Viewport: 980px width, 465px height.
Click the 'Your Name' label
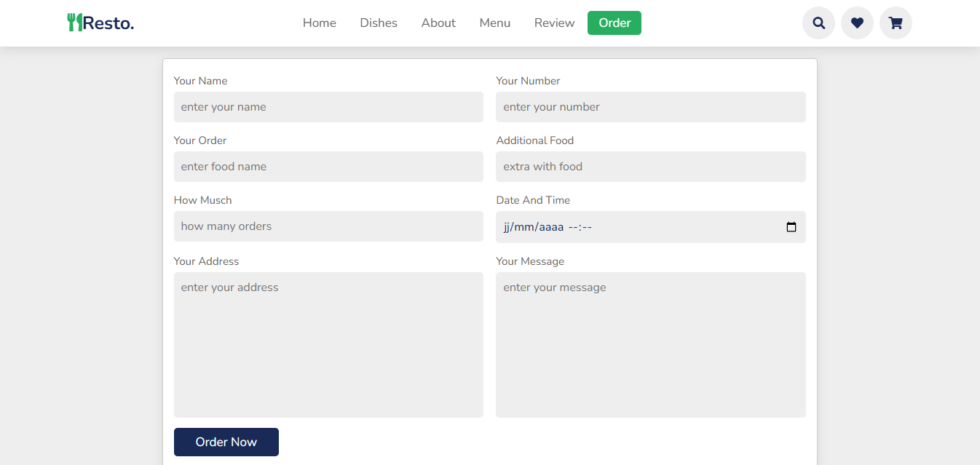point(200,81)
